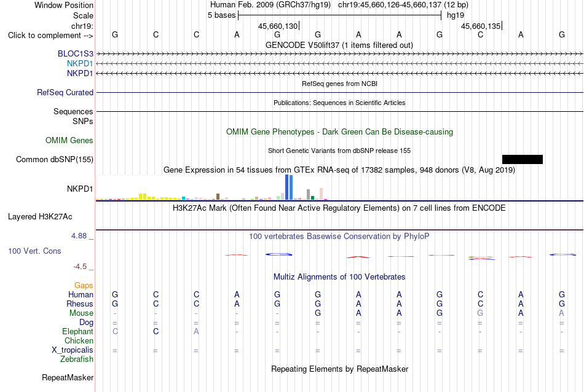Click the Mouse alignment row label
The image size is (584, 392).
(81, 313)
